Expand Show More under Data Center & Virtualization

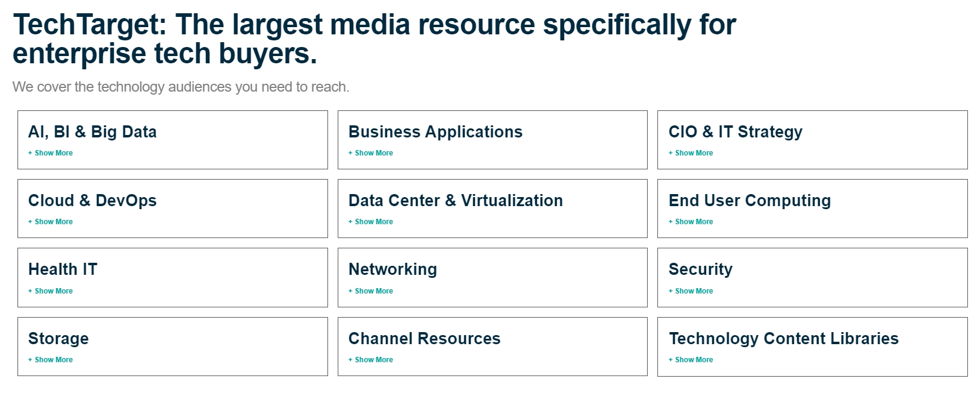(371, 222)
